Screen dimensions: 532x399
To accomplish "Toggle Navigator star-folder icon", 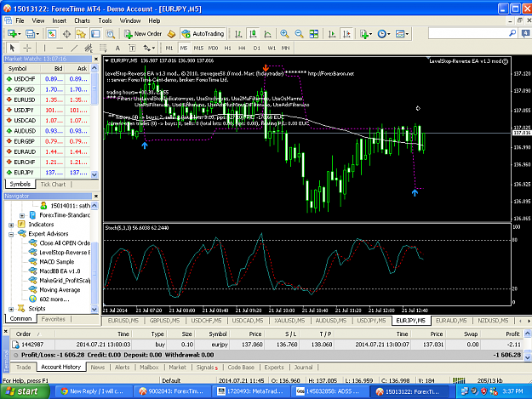I will click(81, 34).
